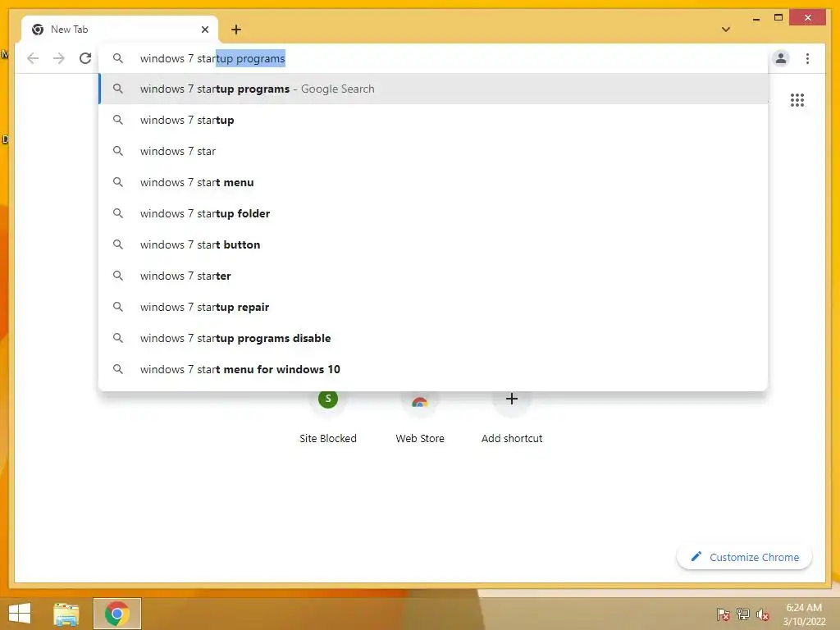Choose 'windows 7 startup folder' suggestion
This screenshot has width=840, height=630.
433,213
